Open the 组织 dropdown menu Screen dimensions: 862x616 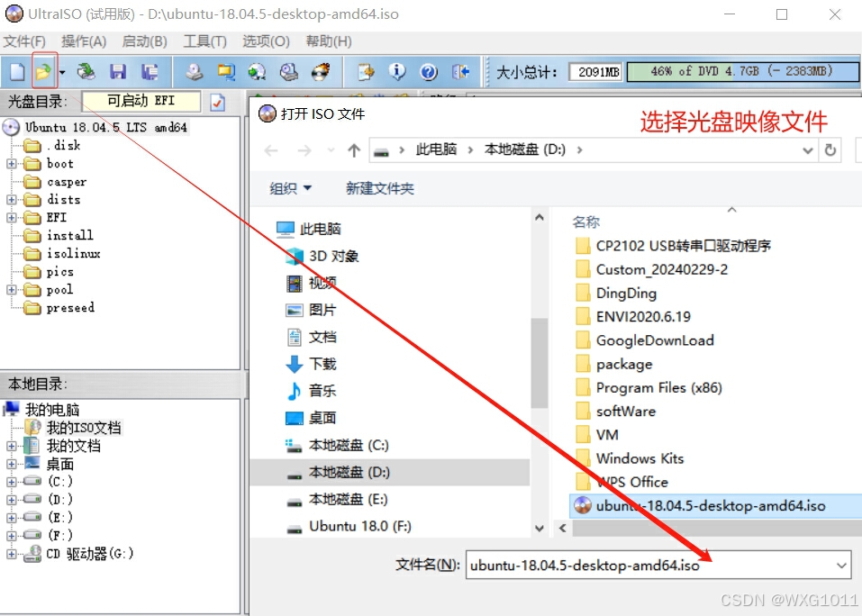(x=290, y=188)
